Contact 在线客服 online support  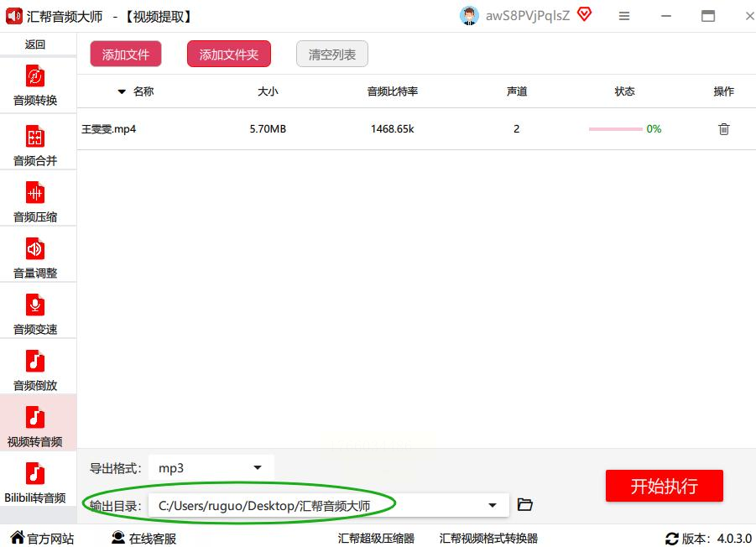tap(143, 538)
